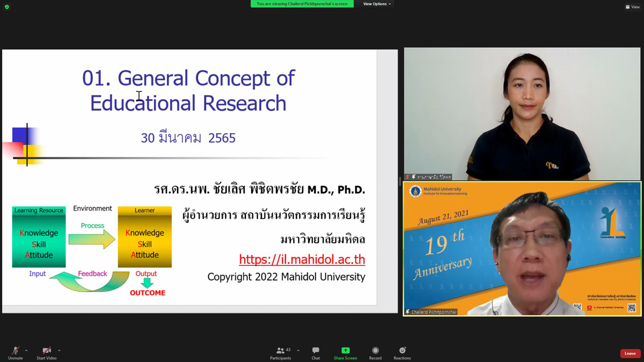
Task: Open the Reactions menu
Action: (402, 353)
